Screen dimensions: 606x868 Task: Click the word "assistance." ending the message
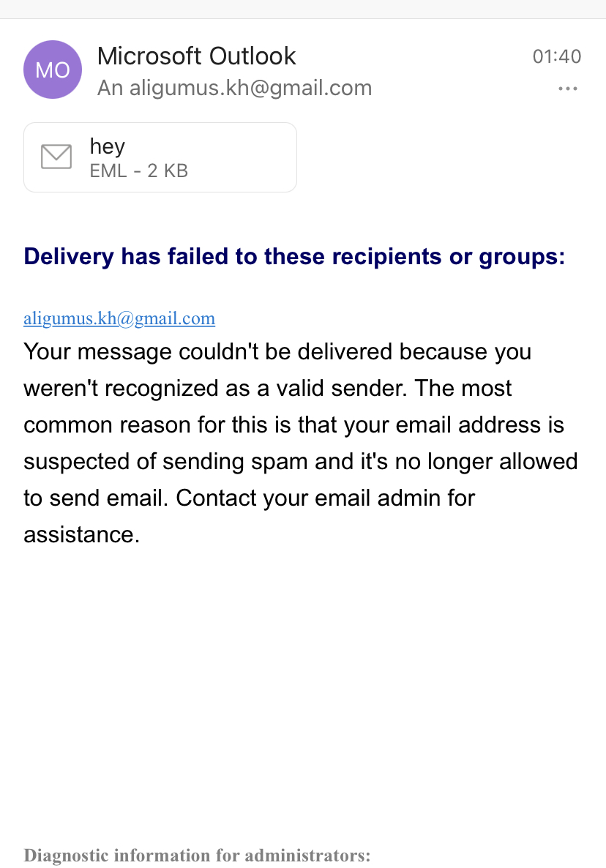pyautogui.click(x=81, y=534)
